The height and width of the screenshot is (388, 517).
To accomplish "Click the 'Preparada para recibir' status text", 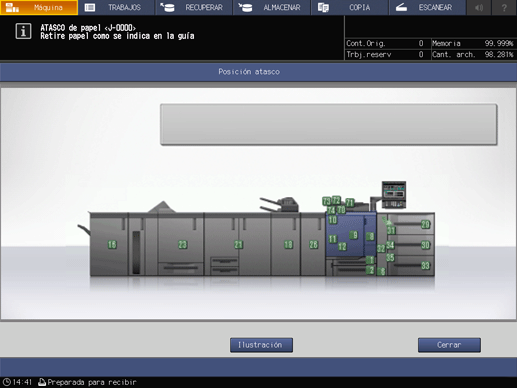I will 92,382.
